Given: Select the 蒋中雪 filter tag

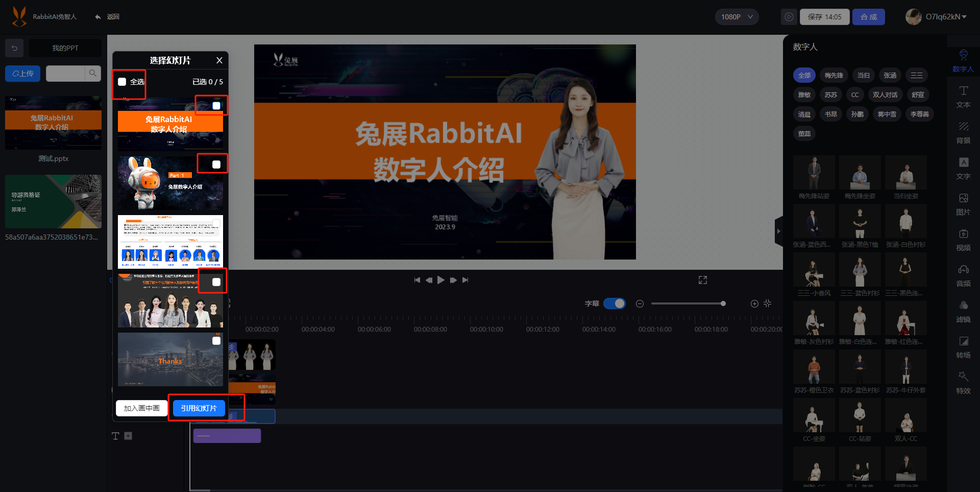Looking at the screenshot, I should coord(887,114).
